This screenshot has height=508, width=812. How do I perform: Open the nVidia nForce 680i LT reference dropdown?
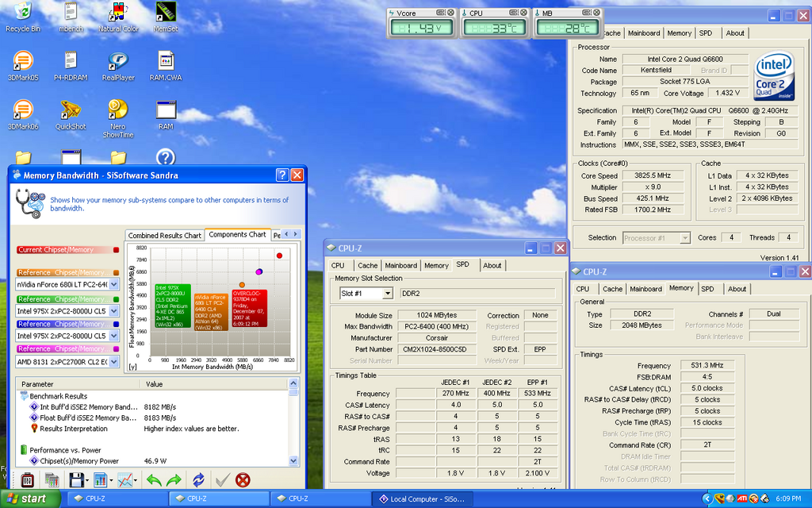coord(114,285)
